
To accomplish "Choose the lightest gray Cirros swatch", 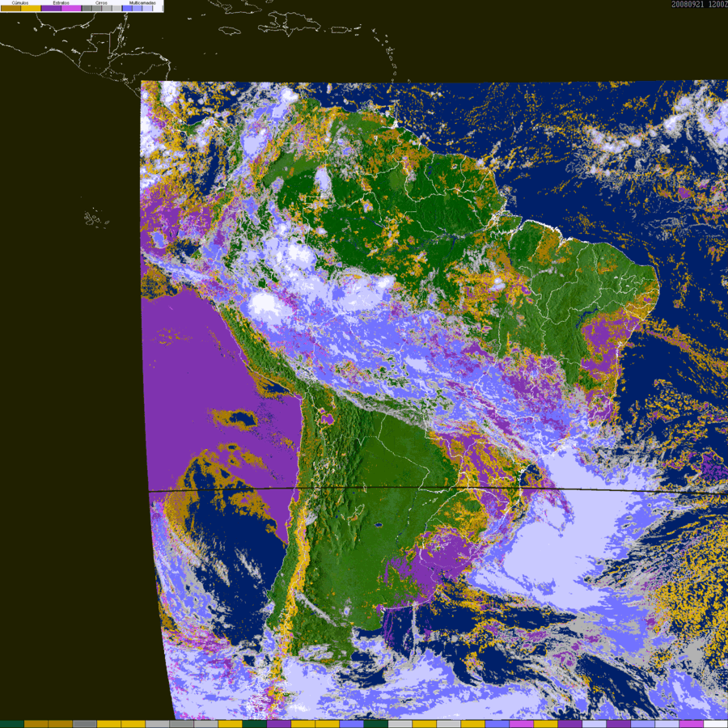I will click(117, 8).
